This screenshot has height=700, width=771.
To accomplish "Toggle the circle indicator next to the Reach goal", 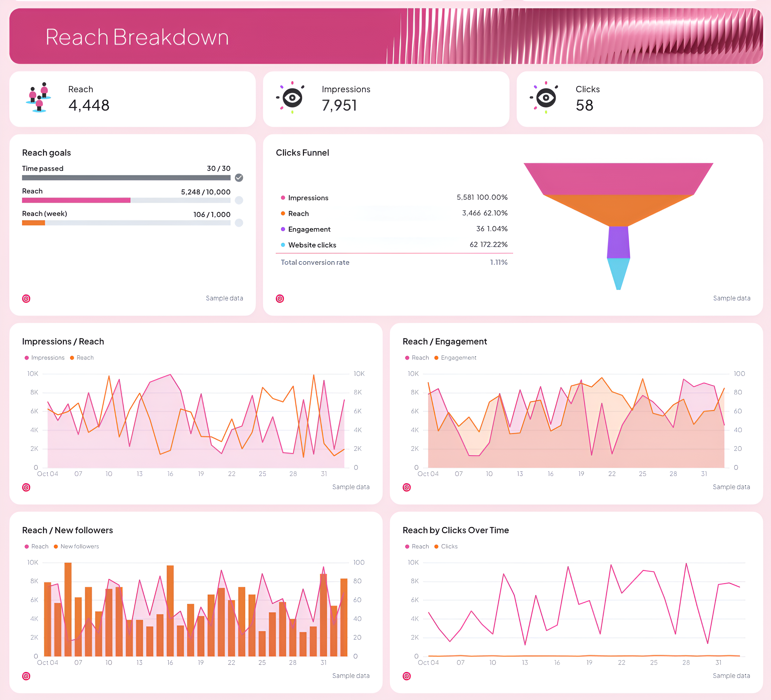I will click(x=239, y=200).
